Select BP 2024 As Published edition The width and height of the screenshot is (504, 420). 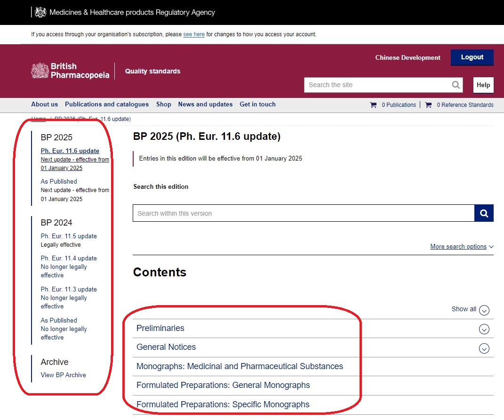click(59, 320)
